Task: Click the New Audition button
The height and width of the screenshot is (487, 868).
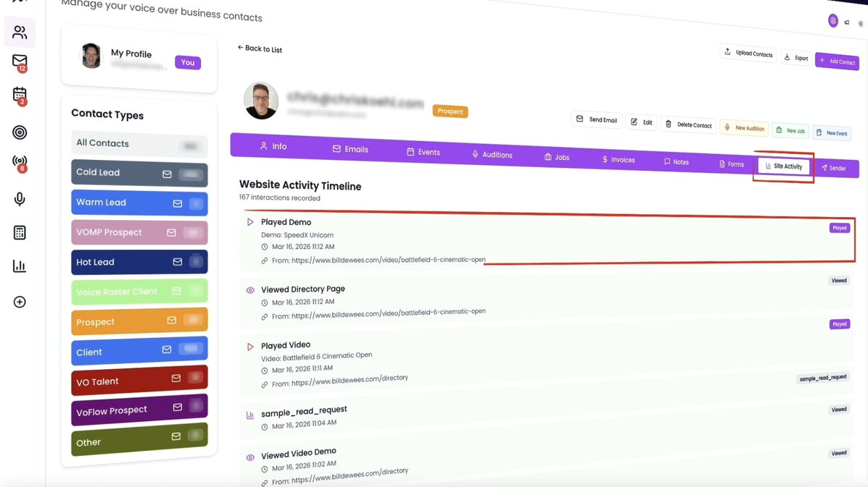Action: click(744, 128)
